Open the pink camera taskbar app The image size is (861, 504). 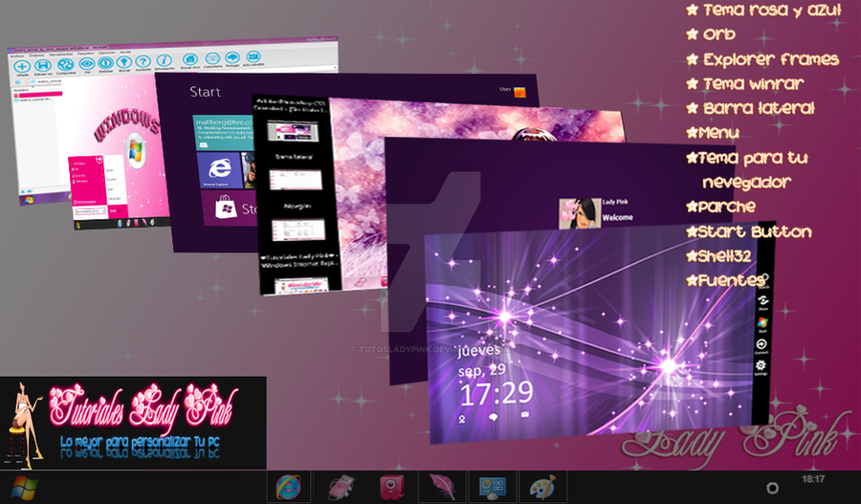[x=391, y=487]
